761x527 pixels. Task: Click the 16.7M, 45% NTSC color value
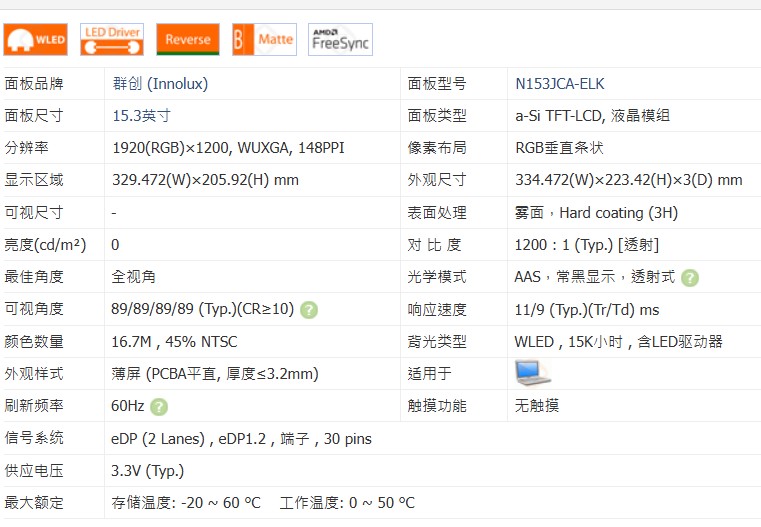coord(174,342)
